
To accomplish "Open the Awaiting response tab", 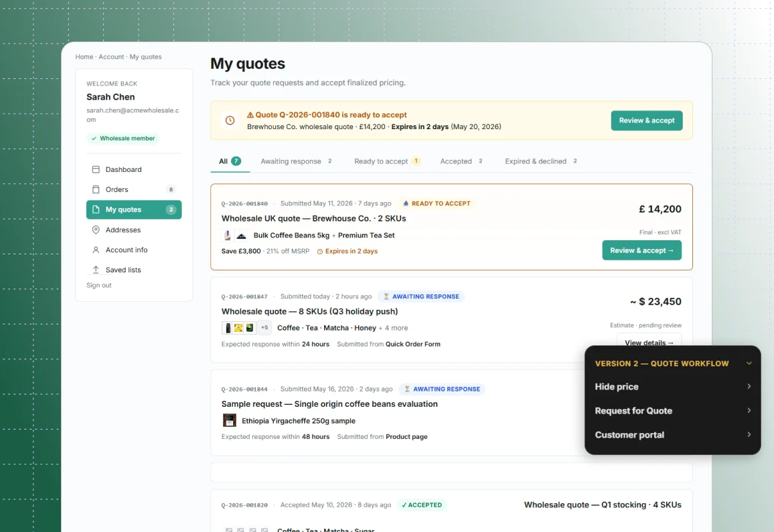I will [296, 161].
